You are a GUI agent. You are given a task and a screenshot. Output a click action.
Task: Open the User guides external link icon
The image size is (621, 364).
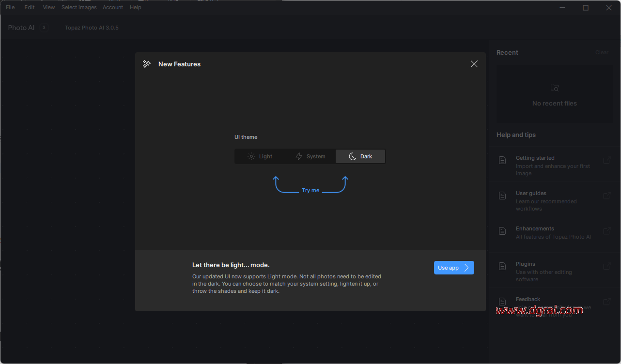click(x=607, y=195)
